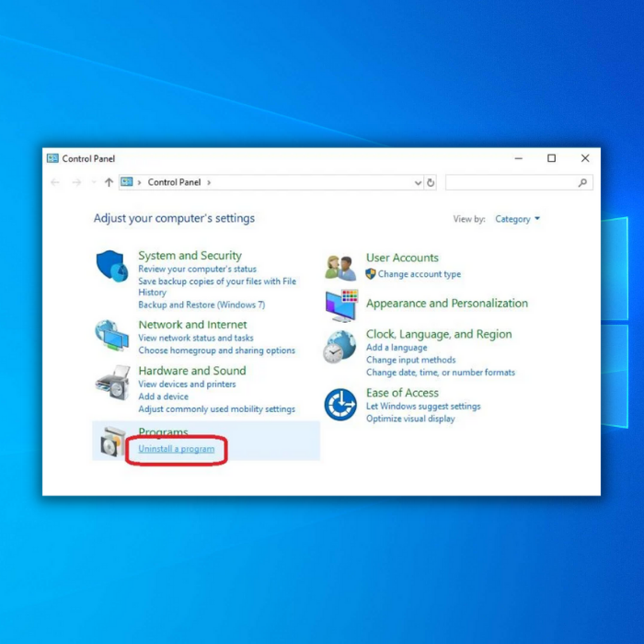
Task: Open the Ease of Access icon
Action: 340,405
